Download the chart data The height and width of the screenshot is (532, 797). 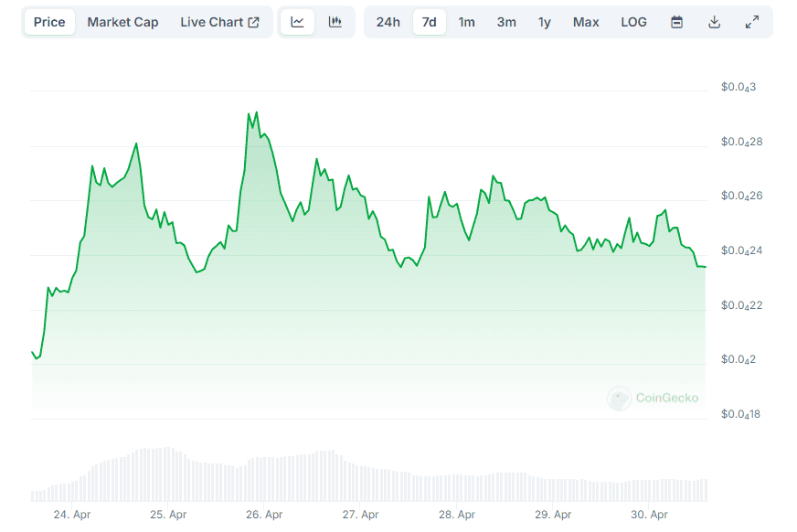click(714, 22)
